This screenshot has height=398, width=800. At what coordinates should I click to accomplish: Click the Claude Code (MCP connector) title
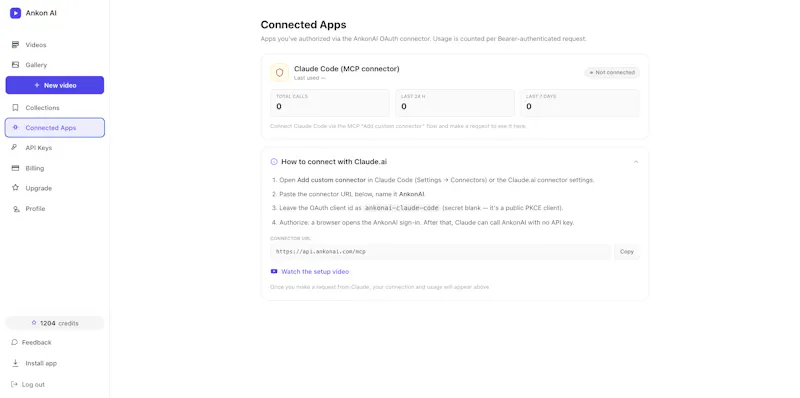(x=346, y=68)
